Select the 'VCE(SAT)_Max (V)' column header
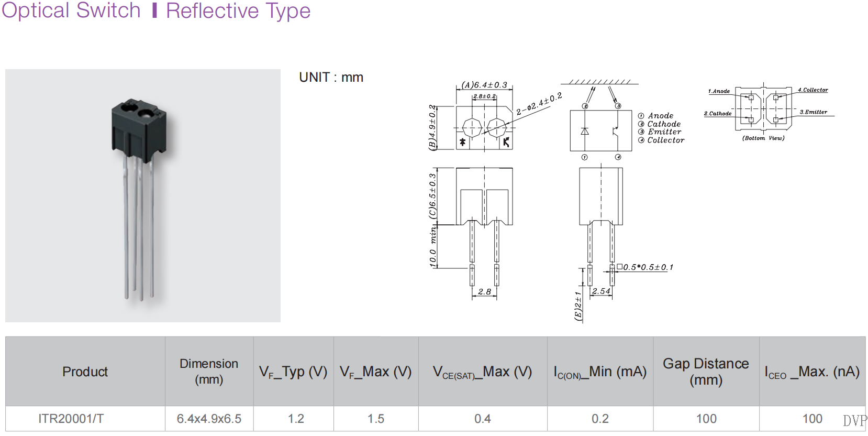Screen dimensions: 868x436 point(483,372)
